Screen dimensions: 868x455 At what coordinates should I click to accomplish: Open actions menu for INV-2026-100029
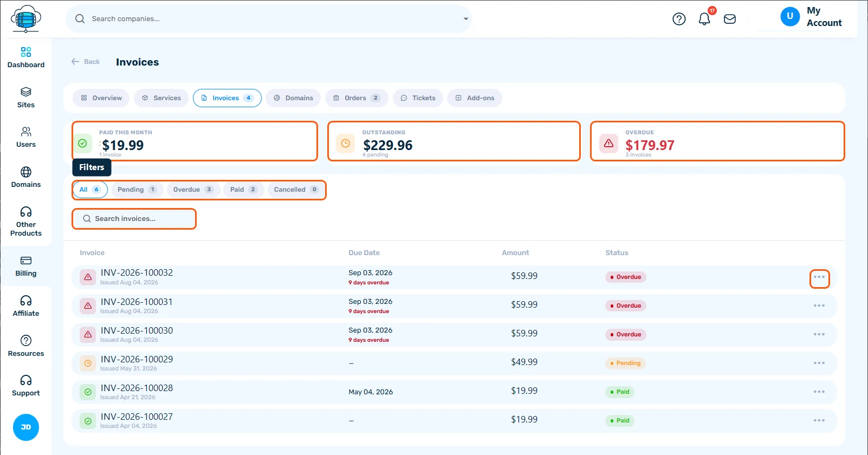[819, 363]
